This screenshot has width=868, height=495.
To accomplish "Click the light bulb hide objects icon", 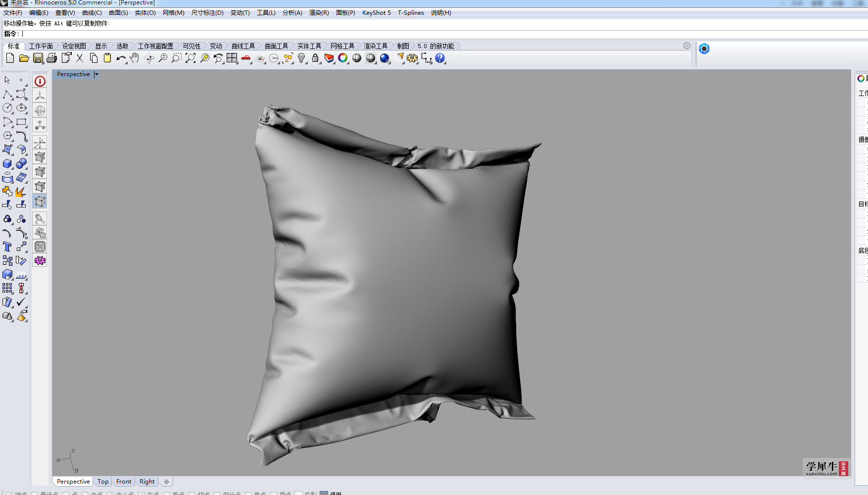I will [301, 58].
